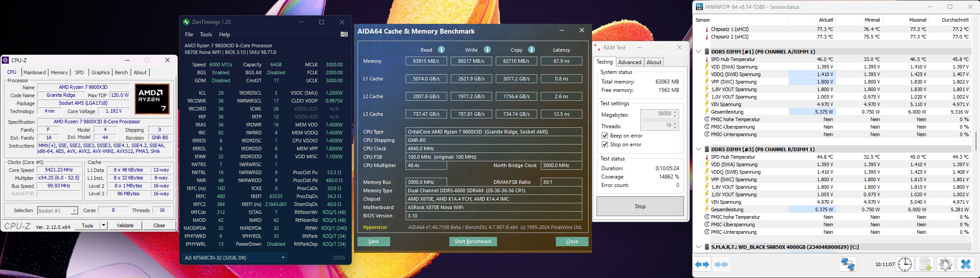Viewport: 980px width, 278px height.
Task: Click status icon of PMIC hohe Temperatur DIMM #1
Action: [x=707, y=119]
